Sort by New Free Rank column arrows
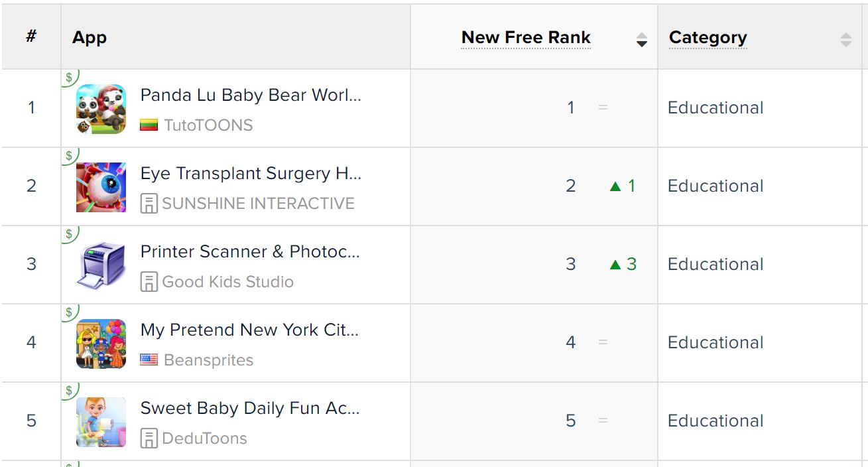Image resolution: width=868 pixels, height=467 pixels. point(641,40)
